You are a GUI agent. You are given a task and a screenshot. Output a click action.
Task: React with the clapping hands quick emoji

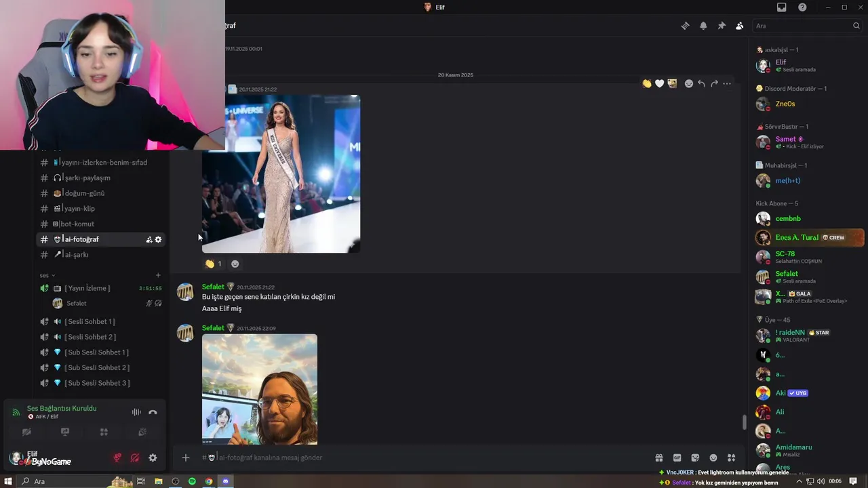click(647, 83)
